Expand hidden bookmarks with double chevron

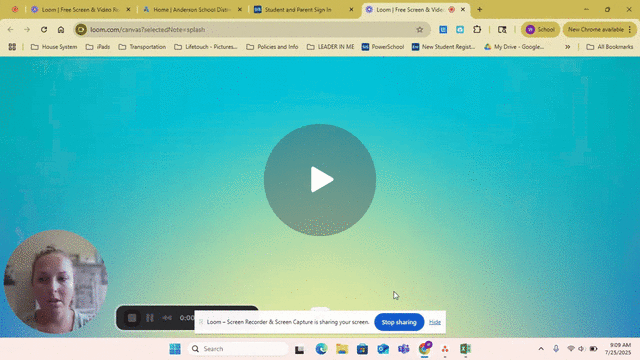coord(567,47)
